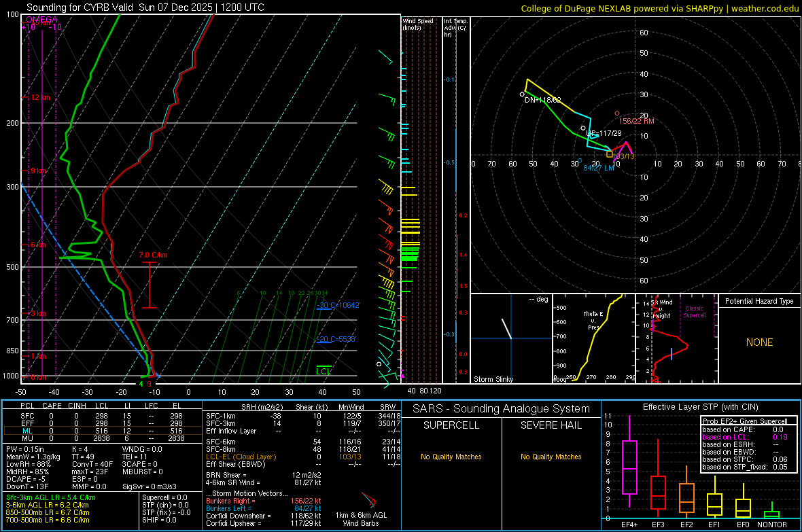The width and height of the screenshot is (802, 532).
Task: Click 'No Quality Matches' under SEVERE HAIL
Action: pyautogui.click(x=551, y=457)
